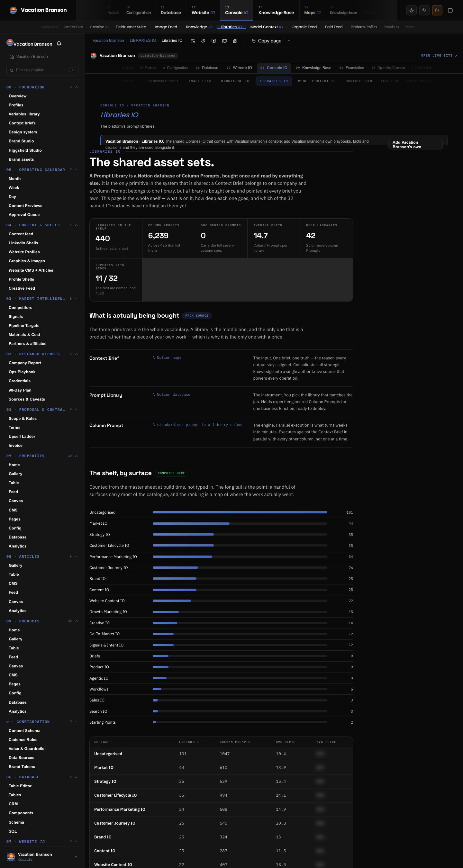Click the Add Vacation Branson's own button
The width and height of the screenshot is (463, 868).
pos(415,145)
